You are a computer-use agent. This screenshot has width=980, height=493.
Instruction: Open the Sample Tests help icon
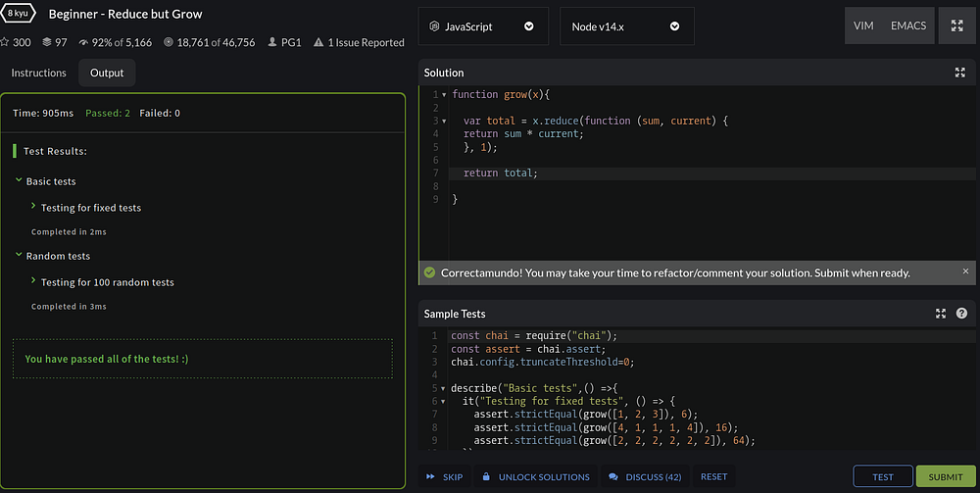pyautogui.click(x=961, y=314)
